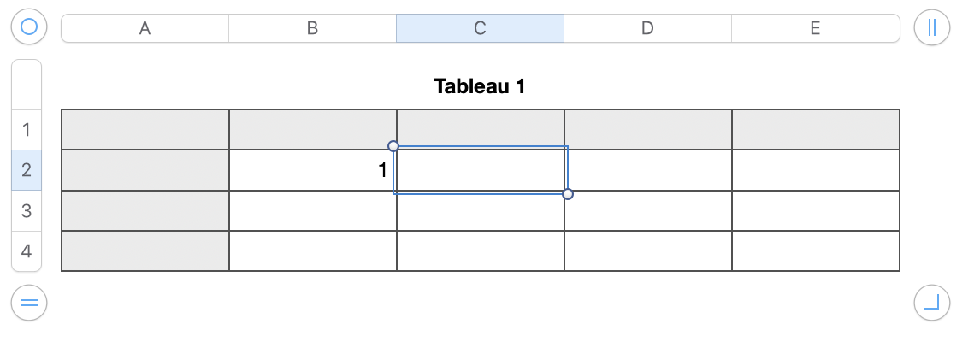Click the highlighted column C header
Screen dimensions: 980x342
click(x=480, y=28)
